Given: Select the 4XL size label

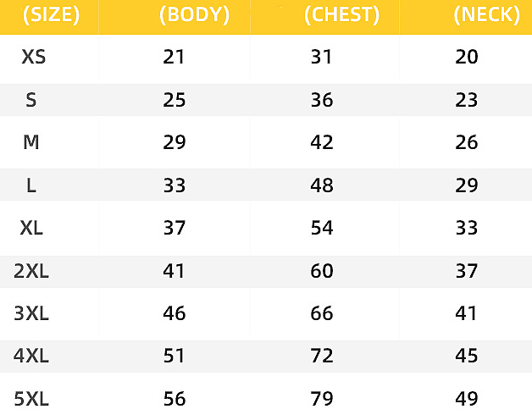Looking at the screenshot, I should point(32,356).
